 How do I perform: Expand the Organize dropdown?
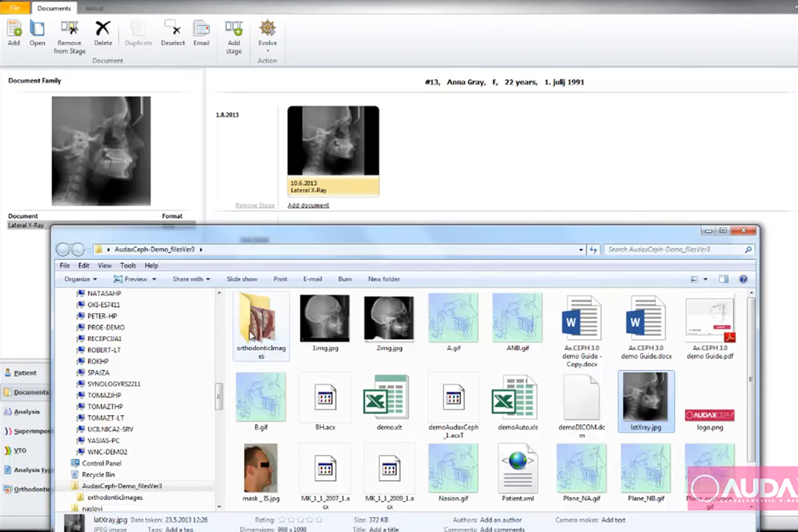(80, 279)
